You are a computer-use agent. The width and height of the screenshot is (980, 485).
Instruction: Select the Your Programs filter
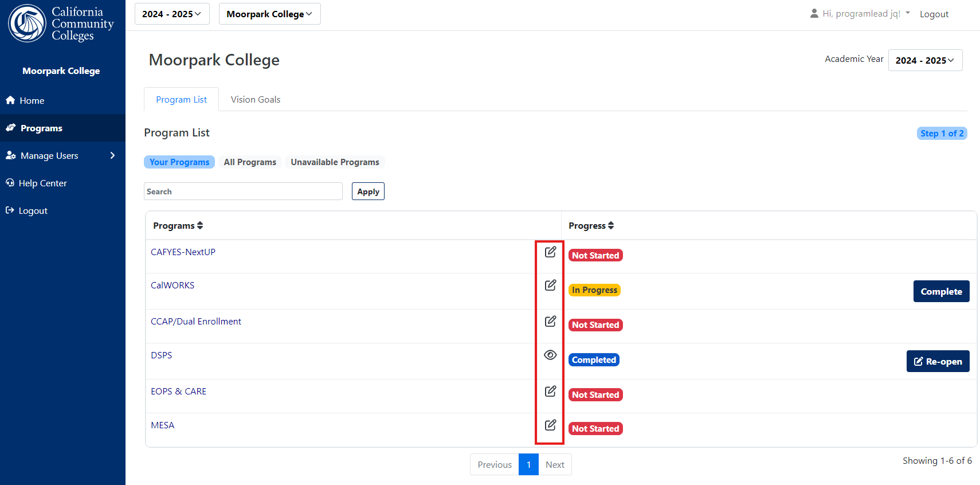(179, 162)
